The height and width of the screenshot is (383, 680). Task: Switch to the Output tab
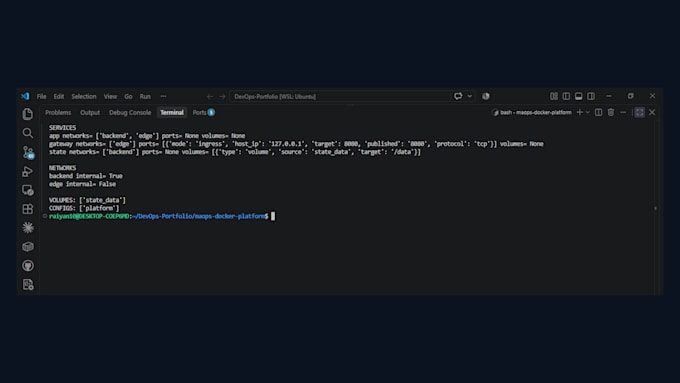90,112
